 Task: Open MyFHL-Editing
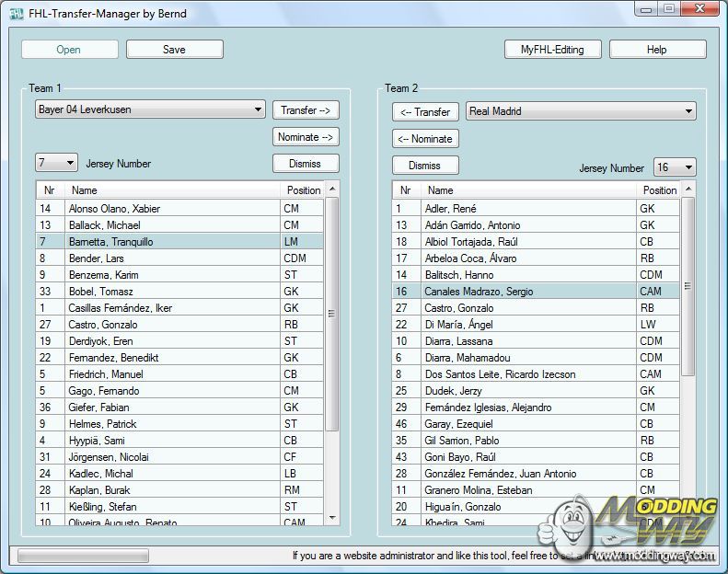[x=552, y=50]
